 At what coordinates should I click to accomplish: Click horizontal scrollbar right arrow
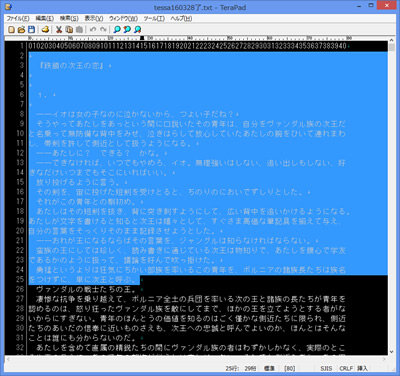point(384,359)
